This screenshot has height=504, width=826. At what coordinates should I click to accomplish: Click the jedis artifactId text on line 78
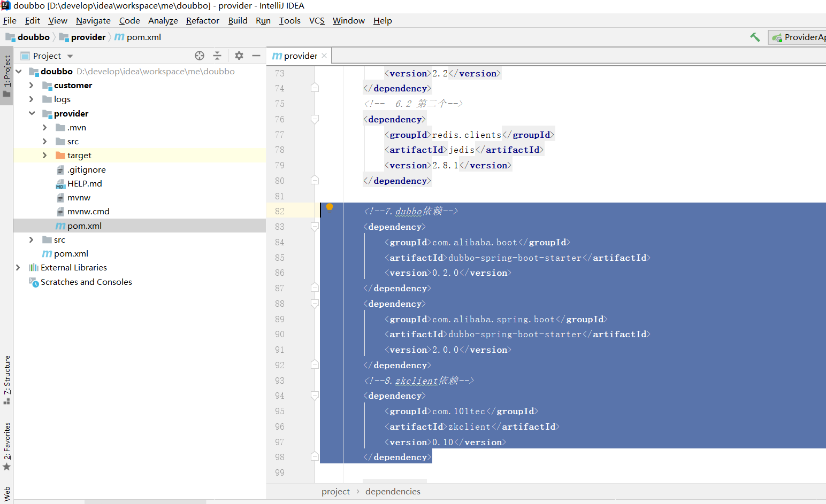462,150
